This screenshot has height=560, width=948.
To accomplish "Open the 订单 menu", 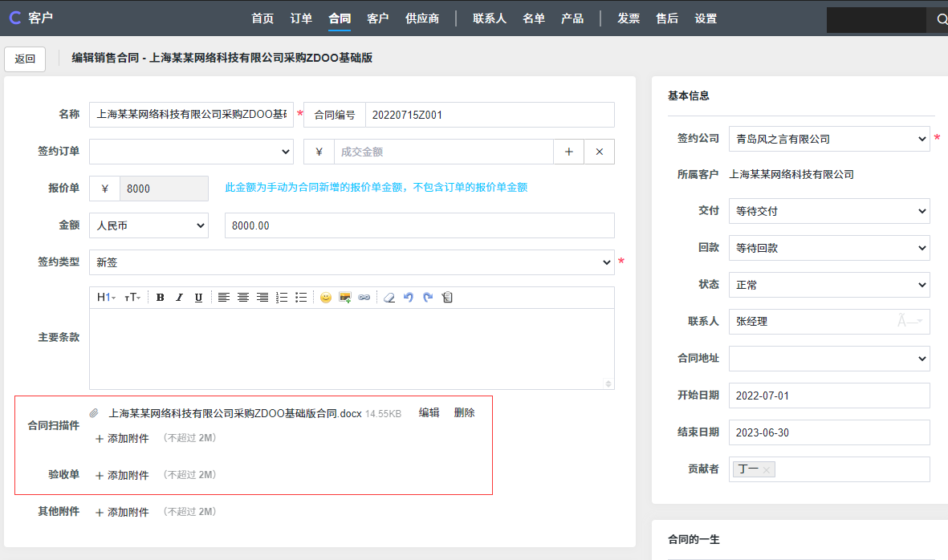I will (x=301, y=18).
